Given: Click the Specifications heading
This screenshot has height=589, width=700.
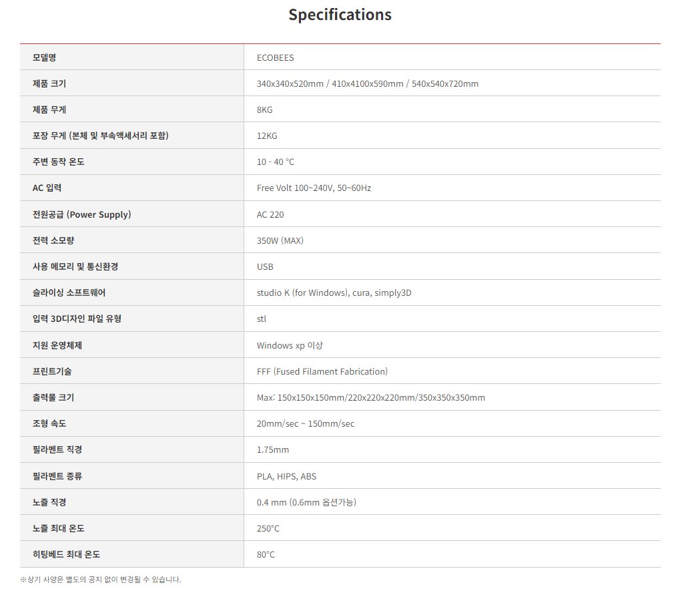Looking at the screenshot, I should (x=340, y=15).
